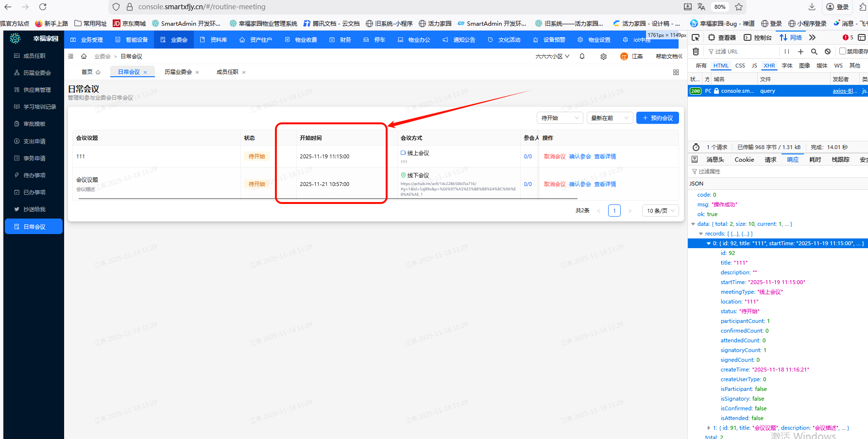Click the network search magnifier icon

pyautogui.click(x=814, y=51)
